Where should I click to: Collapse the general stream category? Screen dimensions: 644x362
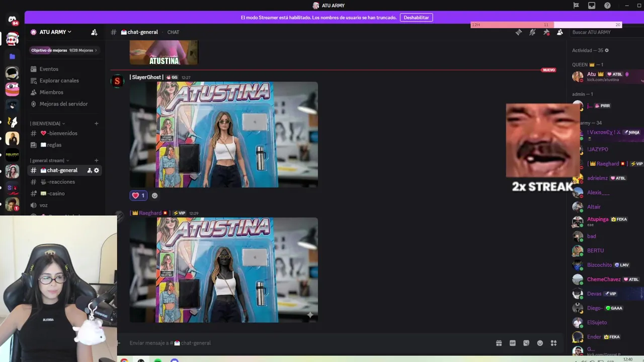coord(50,160)
